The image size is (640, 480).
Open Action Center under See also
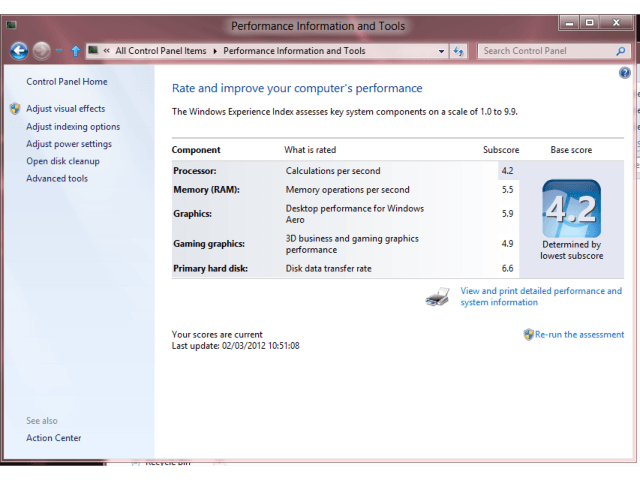pyautogui.click(x=53, y=438)
